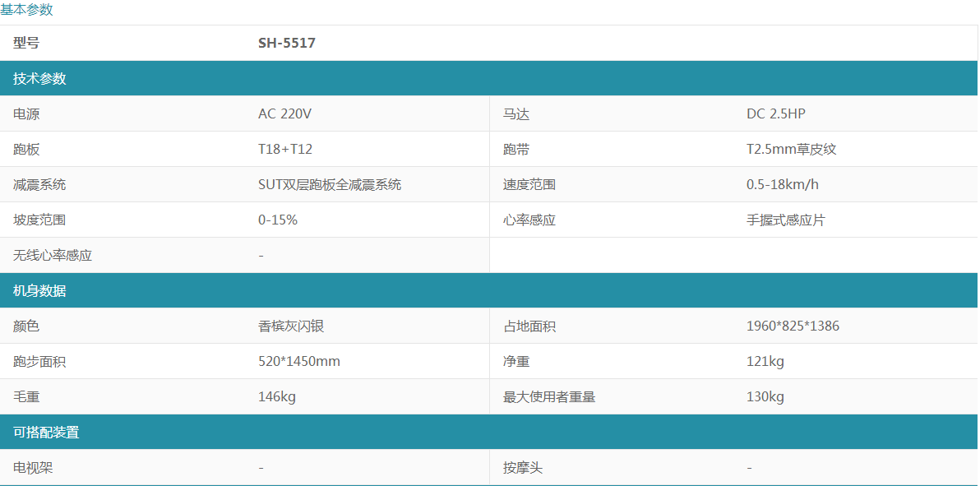Click the 0-15% incline range value
Screen dimensions: 980x486
click(x=277, y=220)
